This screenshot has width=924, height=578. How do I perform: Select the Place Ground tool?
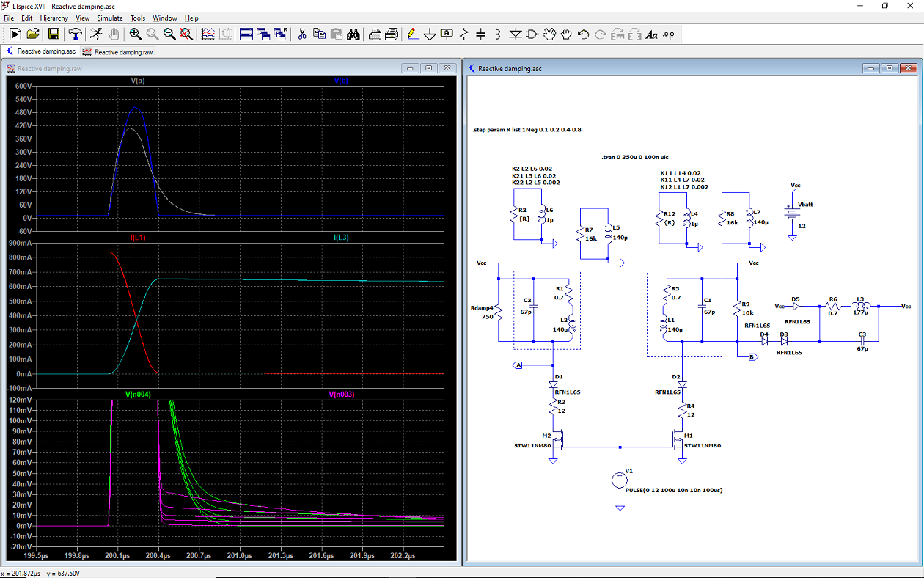tap(430, 34)
